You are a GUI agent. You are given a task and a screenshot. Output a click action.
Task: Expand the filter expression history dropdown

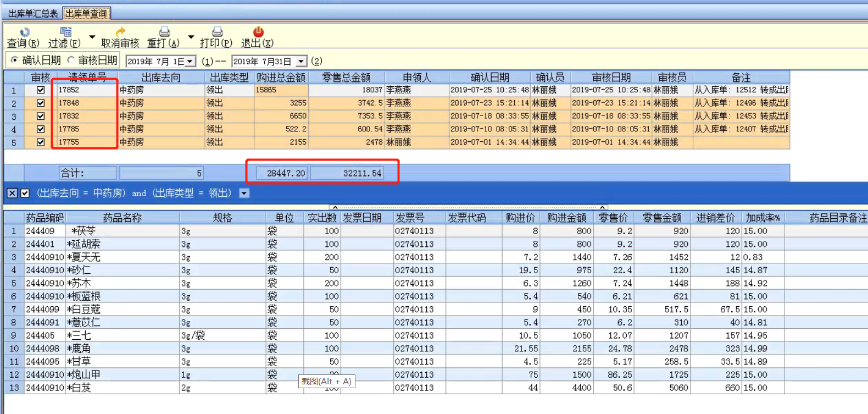244,193
